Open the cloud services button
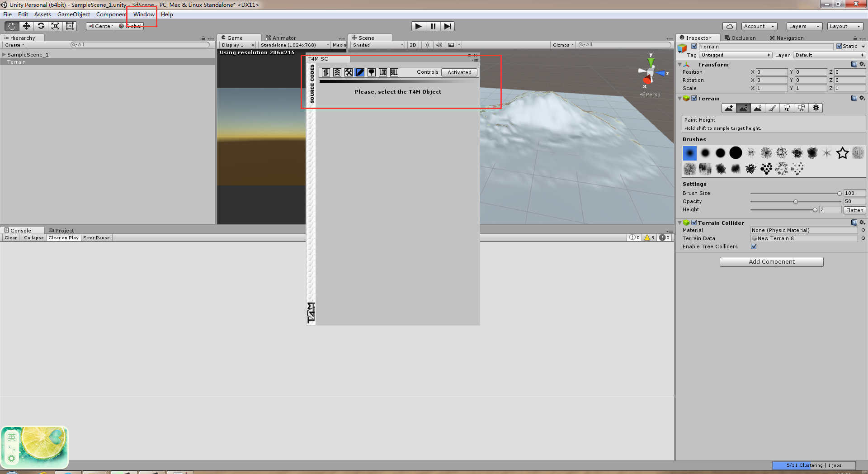The width and height of the screenshot is (868, 474). (x=730, y=26)
